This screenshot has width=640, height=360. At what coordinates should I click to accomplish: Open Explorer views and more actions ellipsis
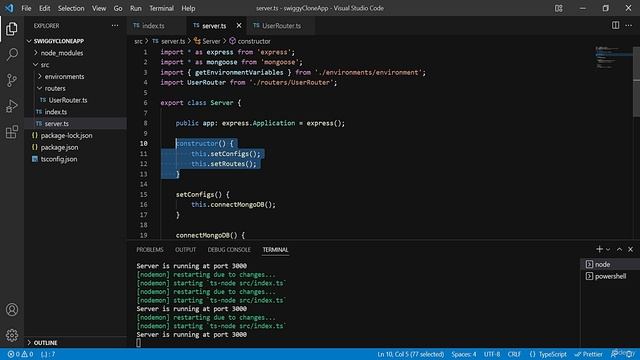coord(115,26)
